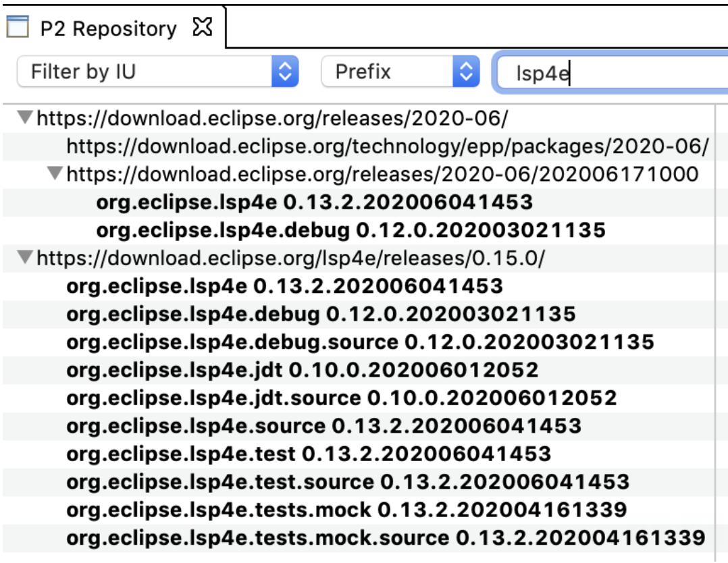Select org.eclipse.lsp4e.jdt.source 0.10.0 unit

click(x=341, y=398)
